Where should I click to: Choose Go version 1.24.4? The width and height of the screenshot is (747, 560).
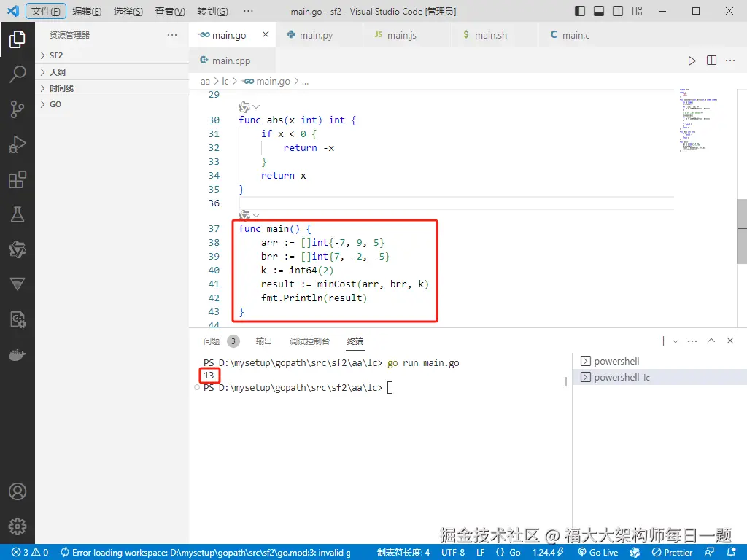click(548, 553)
